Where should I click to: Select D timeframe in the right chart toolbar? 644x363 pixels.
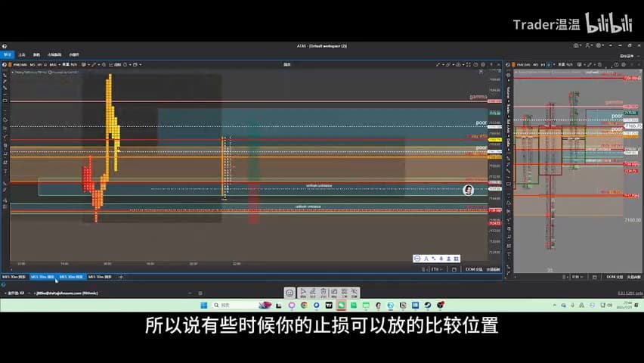point(549,64)
